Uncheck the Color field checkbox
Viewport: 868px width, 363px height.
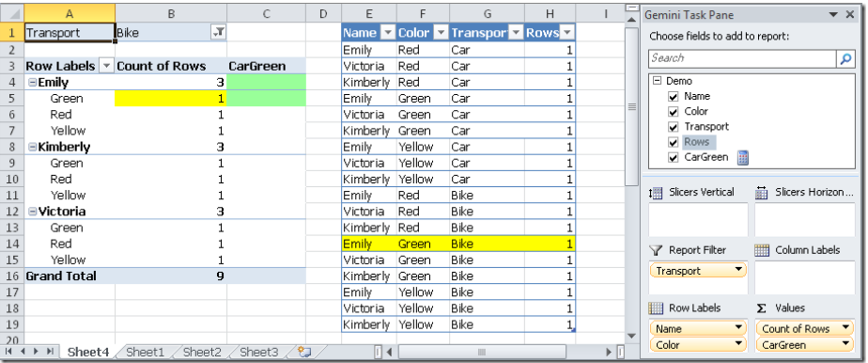[x=674, y=111]
